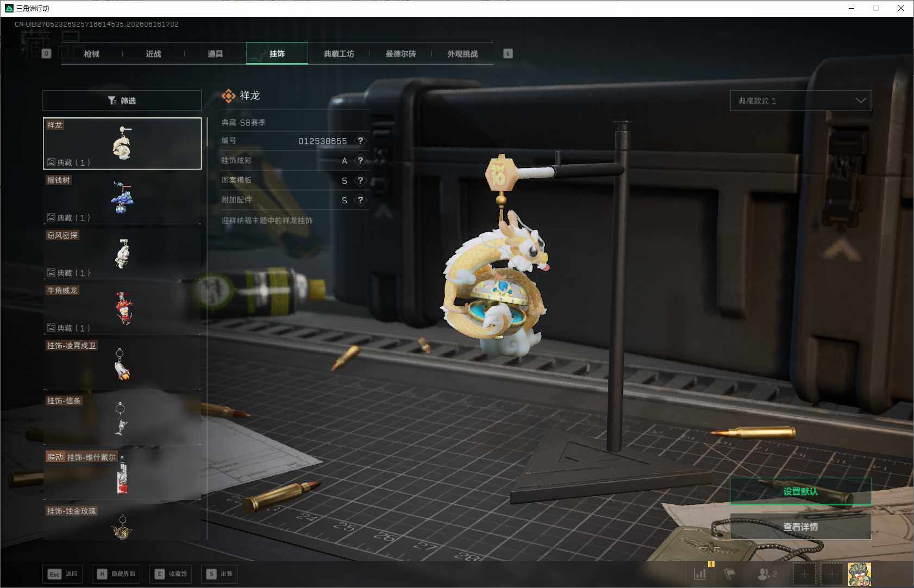Click the 附加配件 grade S row
The height and width of the screenshot is (588, 914).
click(295, 200)
